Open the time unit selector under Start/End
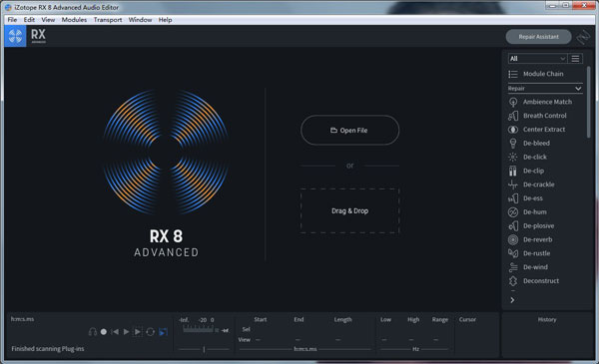Screen dimensions: 599x364 tap(305, 349)
